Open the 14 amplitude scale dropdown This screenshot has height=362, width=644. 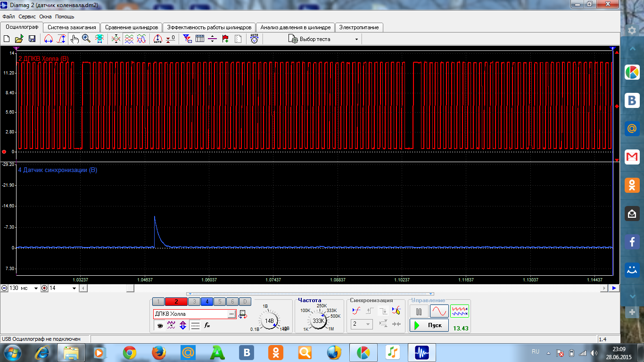coord(74,288)
